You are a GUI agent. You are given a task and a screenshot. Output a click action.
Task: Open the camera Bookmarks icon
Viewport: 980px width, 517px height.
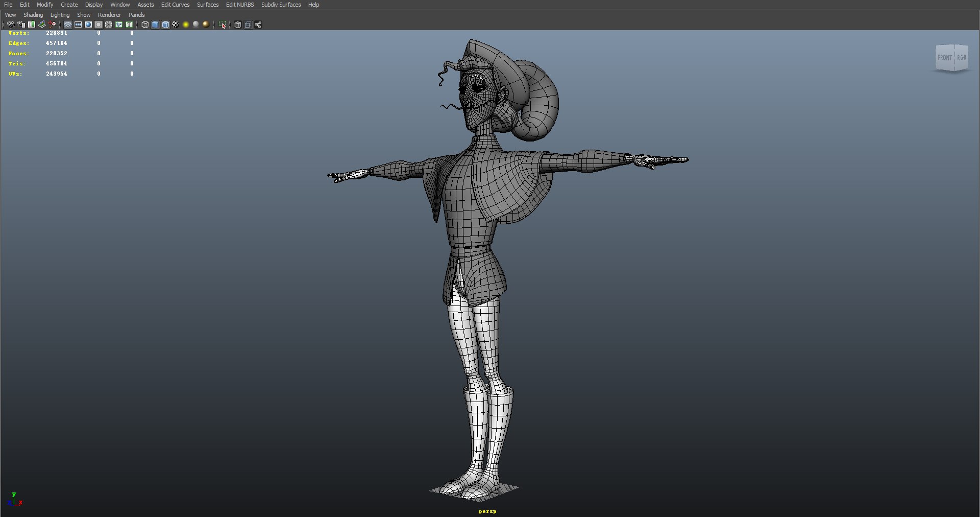[x=32, y=25]
